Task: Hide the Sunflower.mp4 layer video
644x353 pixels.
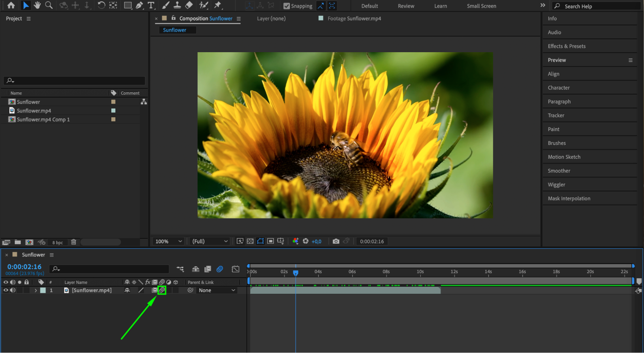Action: pos(5,290)
